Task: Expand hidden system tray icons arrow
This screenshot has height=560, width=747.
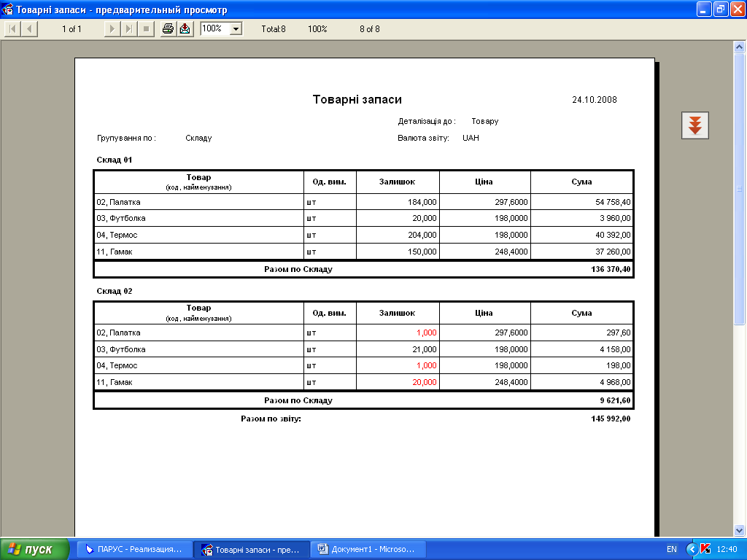Action: (x=692, y=549)
